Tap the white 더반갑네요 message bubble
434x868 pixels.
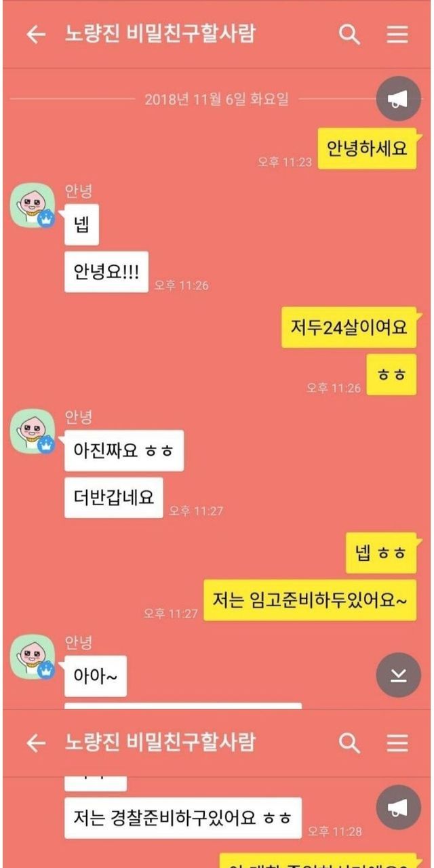[x=114, y=498]
